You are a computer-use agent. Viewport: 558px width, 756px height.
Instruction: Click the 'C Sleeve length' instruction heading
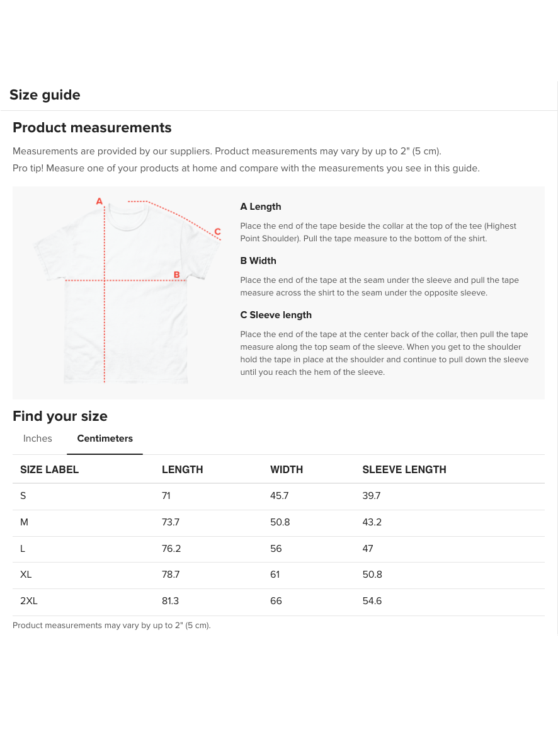276,315
